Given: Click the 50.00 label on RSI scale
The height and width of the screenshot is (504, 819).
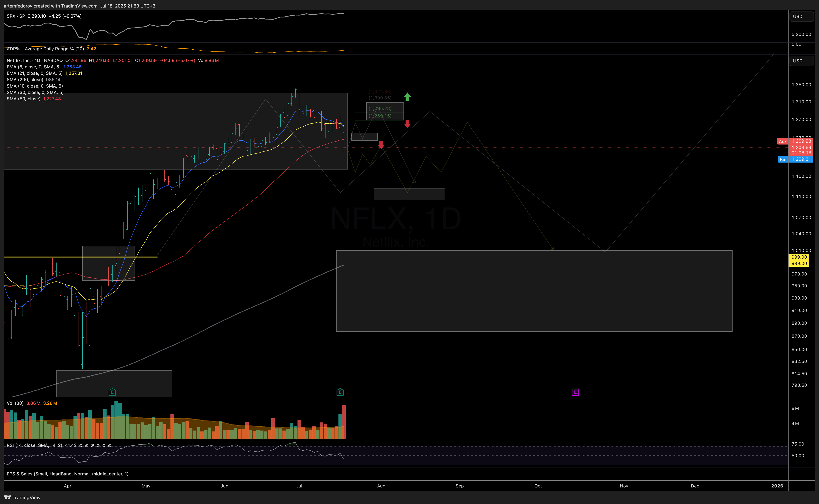Looking at the screenshot, I should [798, 456].
